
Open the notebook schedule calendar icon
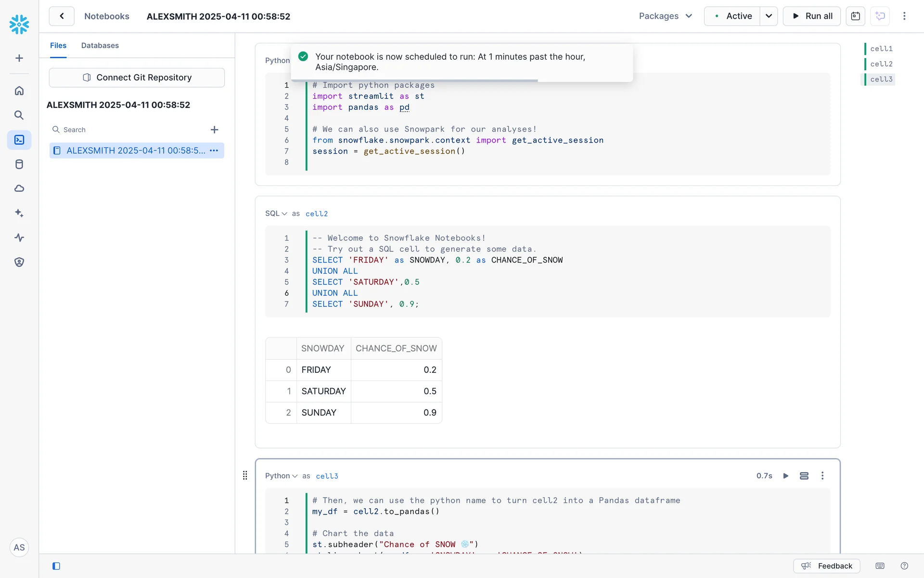[855, 16]
